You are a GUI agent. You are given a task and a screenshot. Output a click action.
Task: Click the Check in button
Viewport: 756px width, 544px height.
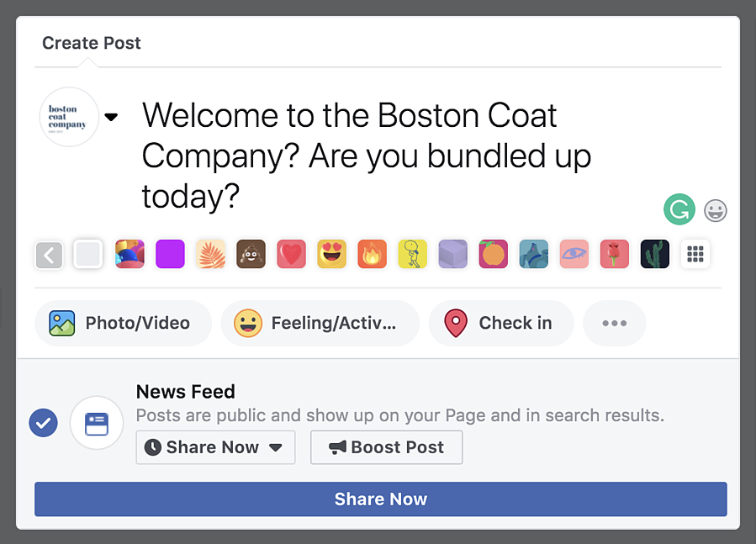(501, 323)
